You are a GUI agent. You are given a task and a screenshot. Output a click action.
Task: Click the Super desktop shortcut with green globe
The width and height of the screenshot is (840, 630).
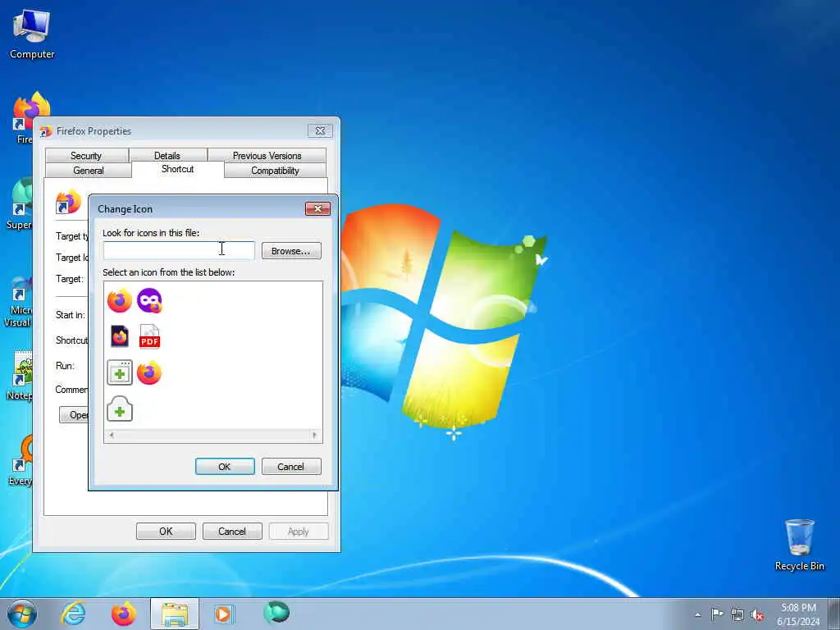pos(21,203)
